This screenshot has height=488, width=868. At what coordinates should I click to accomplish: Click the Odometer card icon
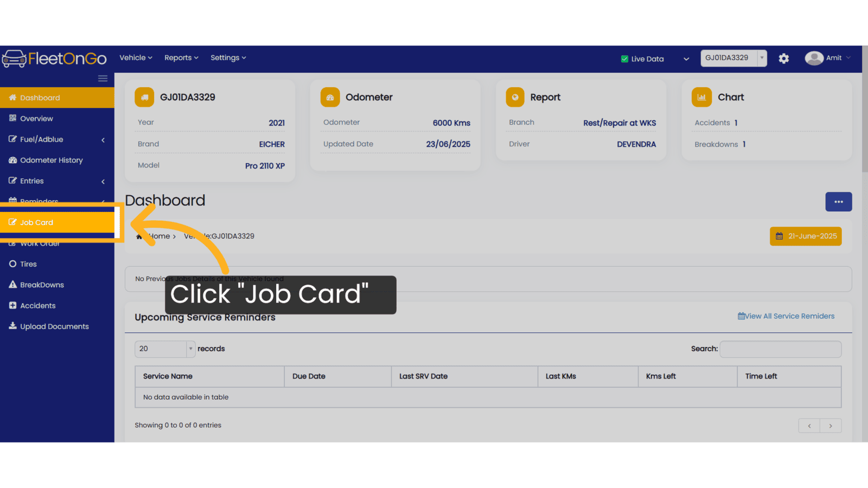330,98
